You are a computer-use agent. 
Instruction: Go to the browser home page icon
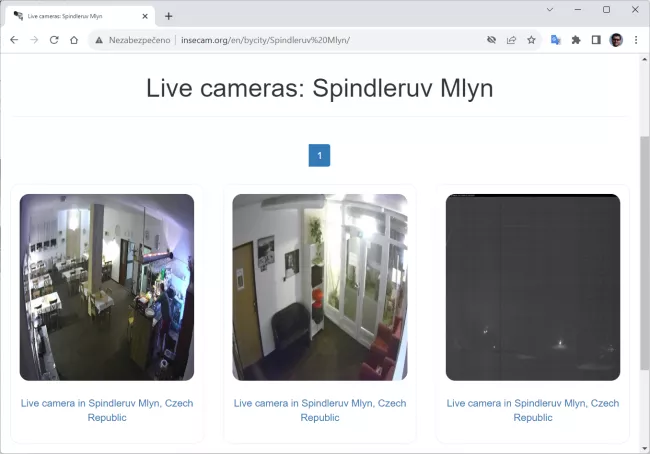tap(74, 40)
